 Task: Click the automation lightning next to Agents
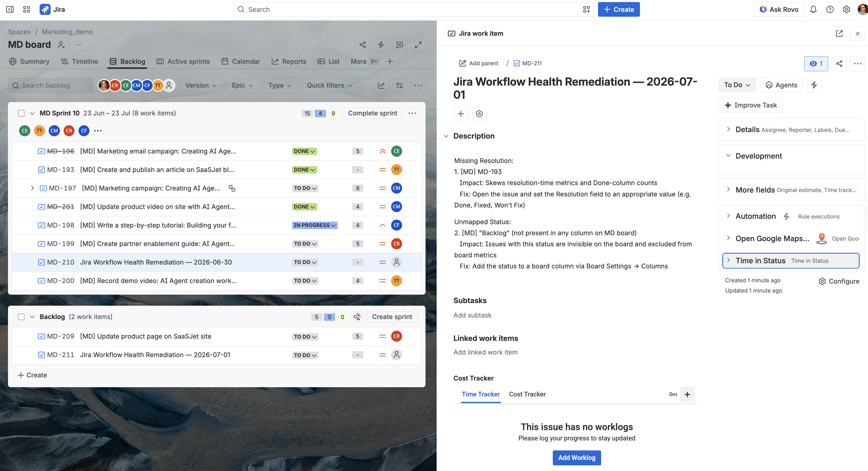click(x=814, y=85)
